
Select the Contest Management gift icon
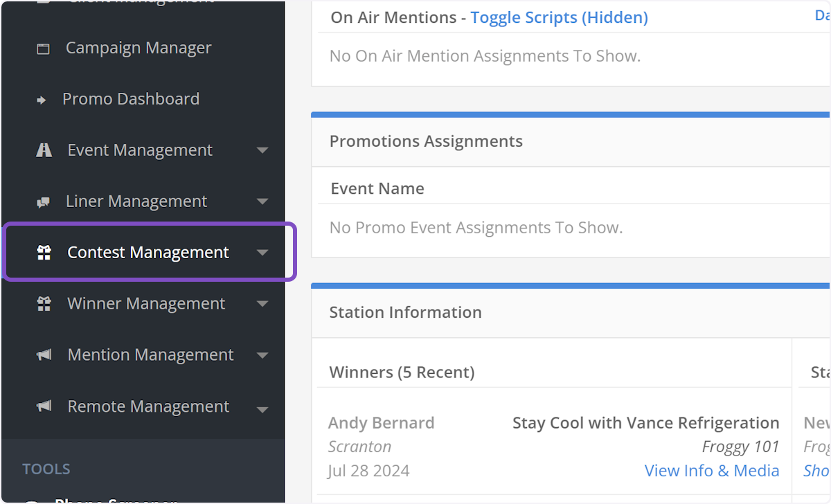[x=44, y=252]
